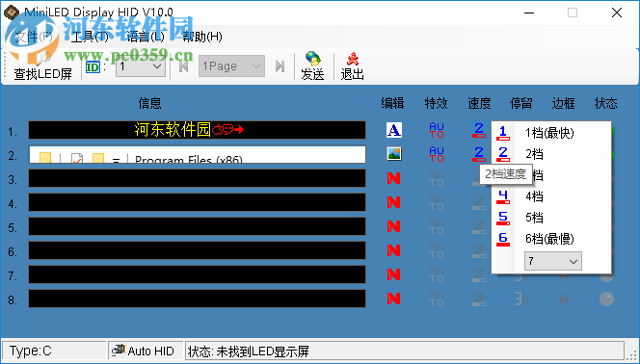The image size is (640, 364).
Task: Go to last page arrow button
Action: 280,66
